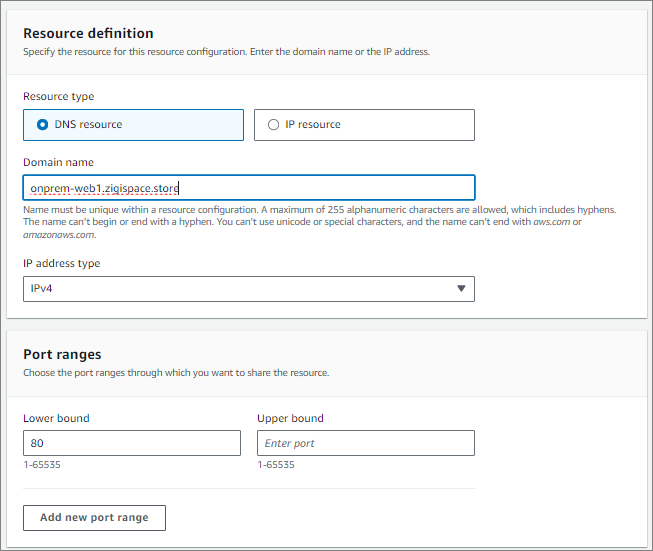Screen dimensions: 653x551
Task: Click the dropdown arrow in IPv4 selector
Action: pos(461,288)
